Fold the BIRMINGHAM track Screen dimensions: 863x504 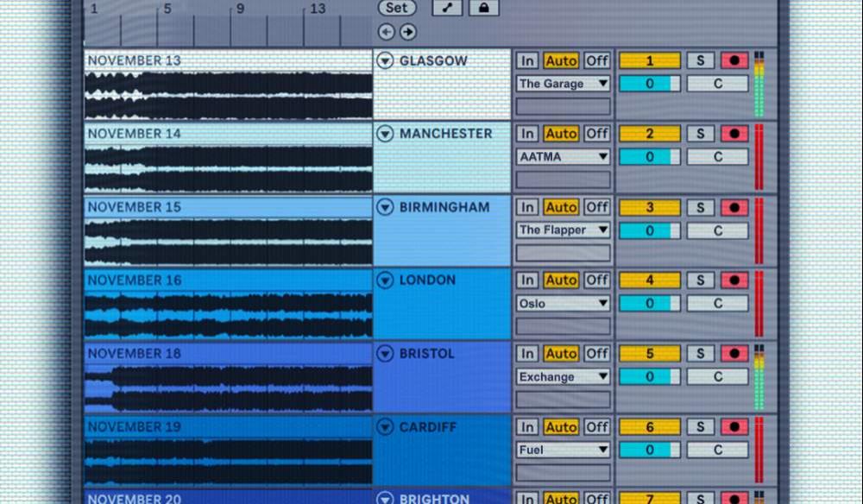click(385, 207)
